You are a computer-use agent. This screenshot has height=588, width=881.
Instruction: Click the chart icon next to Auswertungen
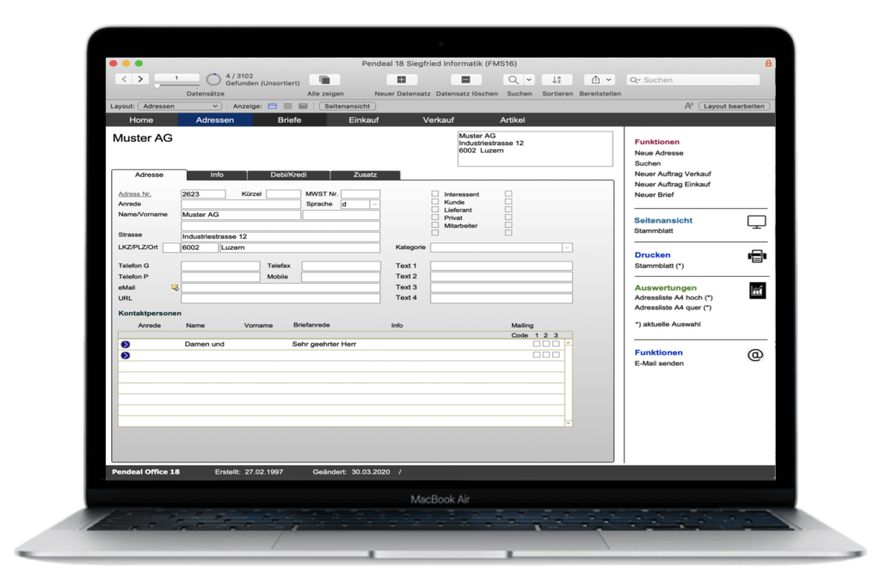756,290
